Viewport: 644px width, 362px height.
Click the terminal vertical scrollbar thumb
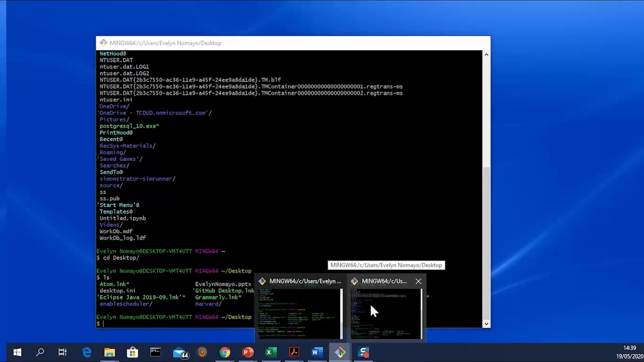point(486,242)
